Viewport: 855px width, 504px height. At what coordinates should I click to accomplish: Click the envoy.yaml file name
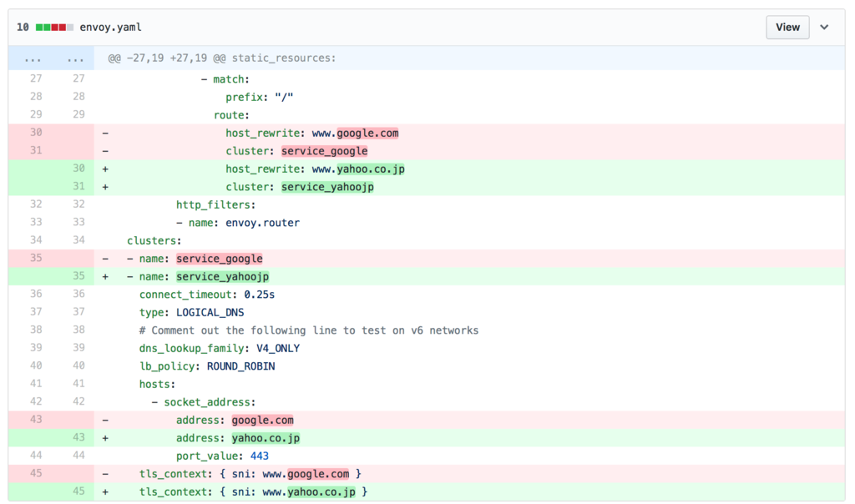111,28
